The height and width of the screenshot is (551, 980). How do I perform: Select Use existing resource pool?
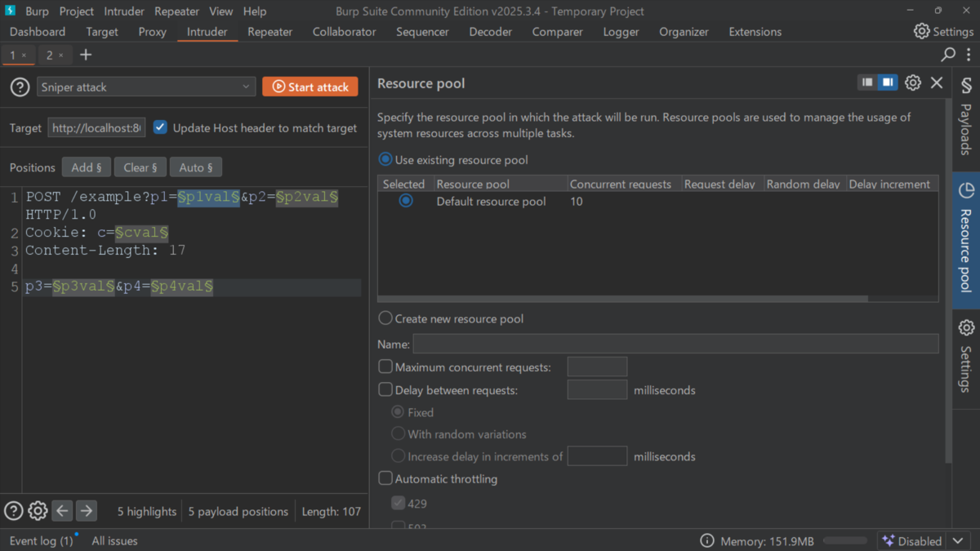click(x=385, y=159)
